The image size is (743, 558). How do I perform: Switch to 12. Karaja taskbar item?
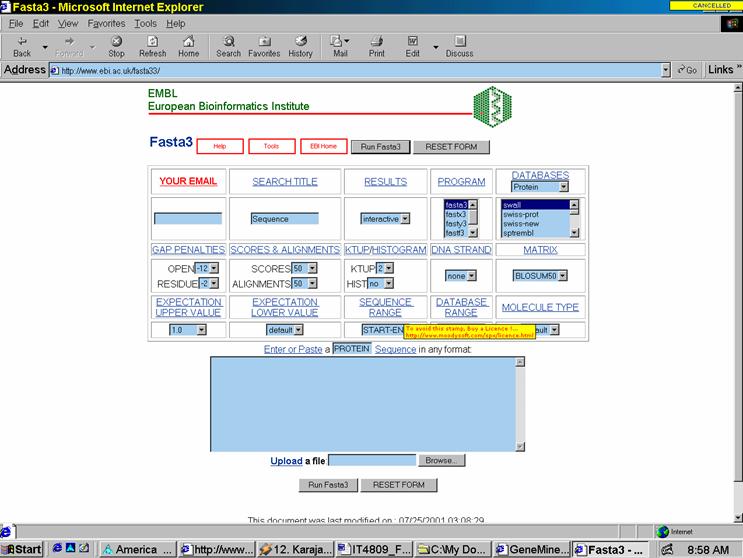(x=295, y=549)
